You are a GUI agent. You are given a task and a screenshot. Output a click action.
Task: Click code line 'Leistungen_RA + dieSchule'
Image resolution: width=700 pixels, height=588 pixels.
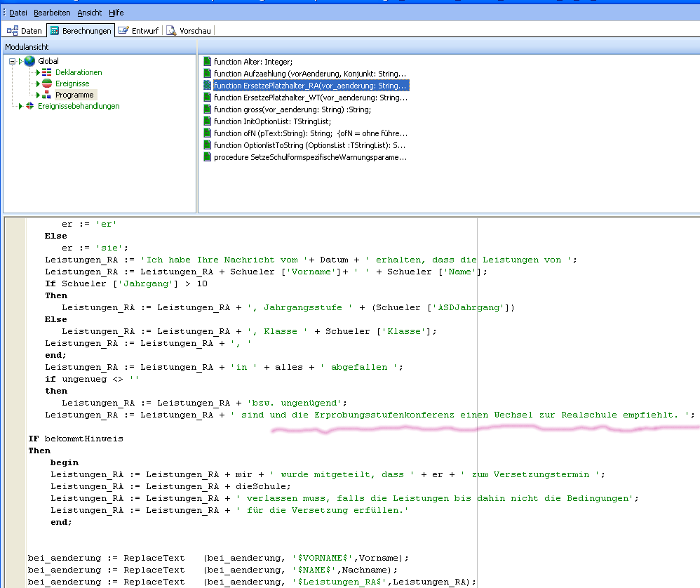(170, 487)
